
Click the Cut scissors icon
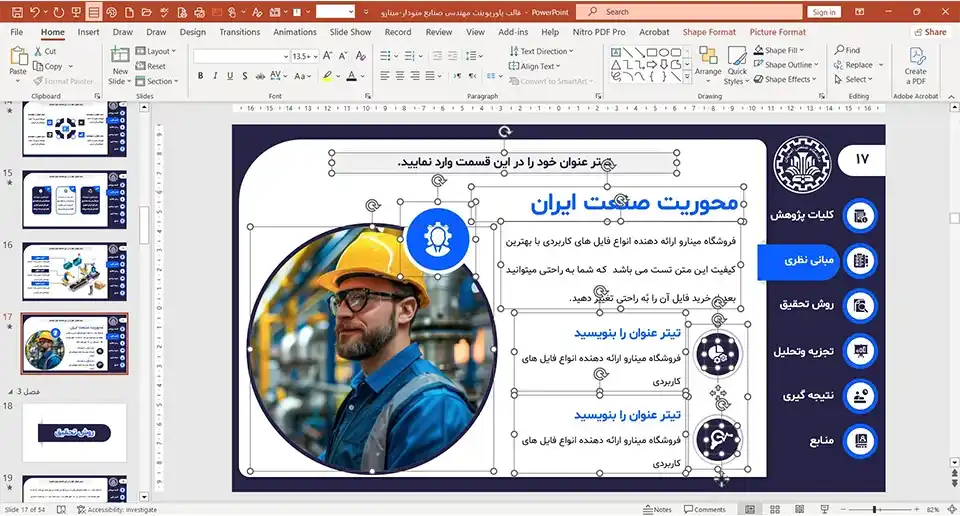(39, 51)
